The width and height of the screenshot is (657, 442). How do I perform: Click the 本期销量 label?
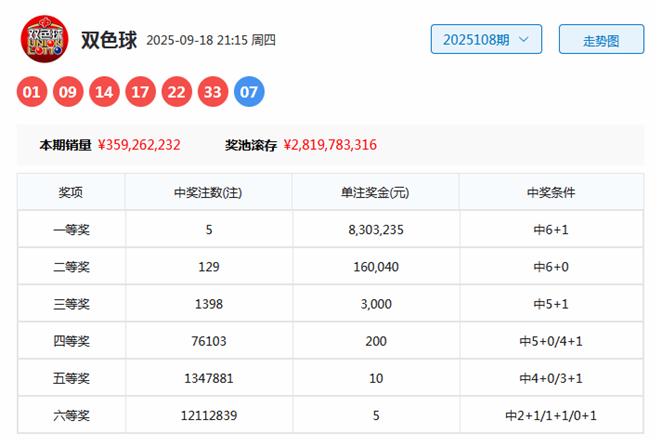click(x=65, y=145)
